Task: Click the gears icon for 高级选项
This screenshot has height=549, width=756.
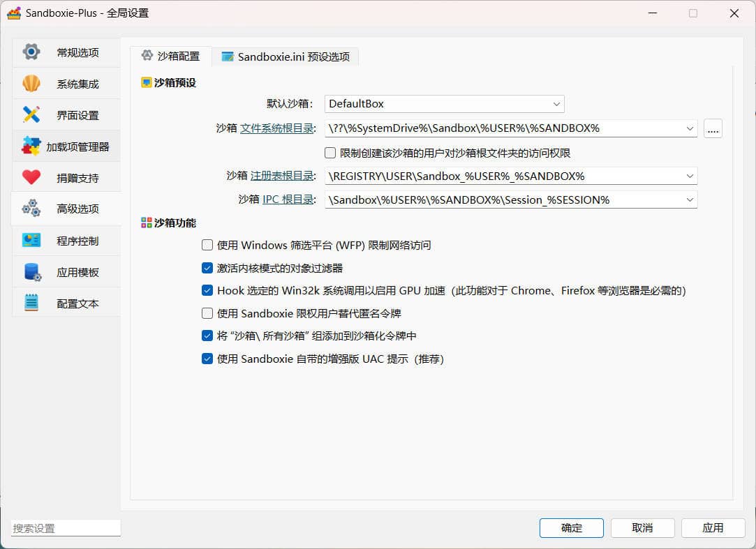Action: pyautogui.click(x=31, y=208)
